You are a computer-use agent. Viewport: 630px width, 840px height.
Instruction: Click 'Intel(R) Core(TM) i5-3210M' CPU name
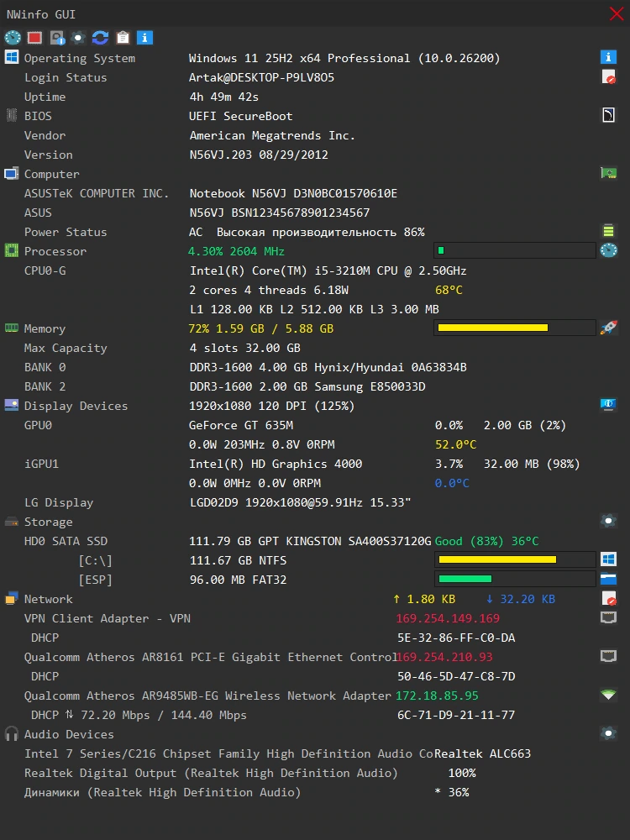(x=280, y=270)
